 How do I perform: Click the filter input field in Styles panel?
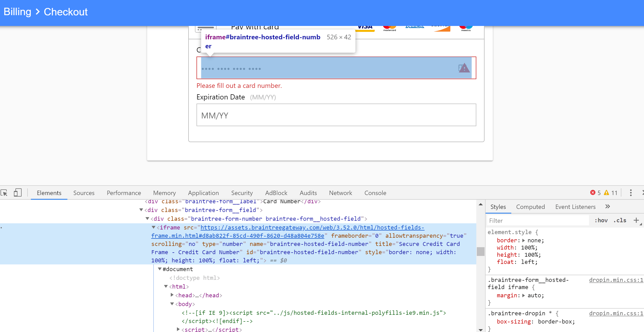tap(538, 220)
